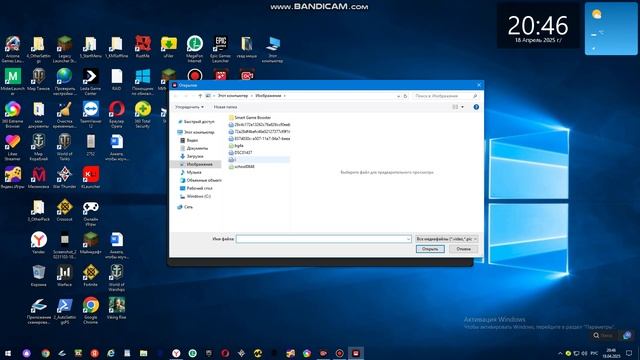The image size is (640, 360).
Task: Click Изображения in the address breadcrumb
Action: tap(269, 96)
